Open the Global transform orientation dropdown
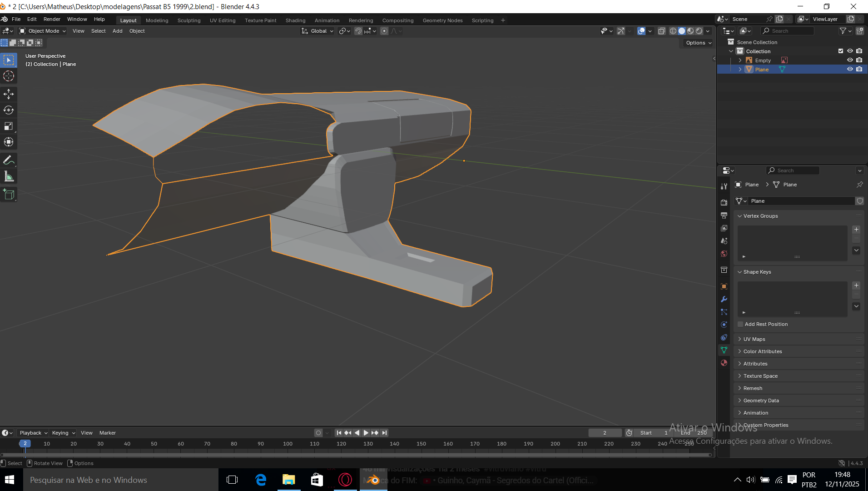The height and width of the screenshot is (491, 868). pos(318,31)
